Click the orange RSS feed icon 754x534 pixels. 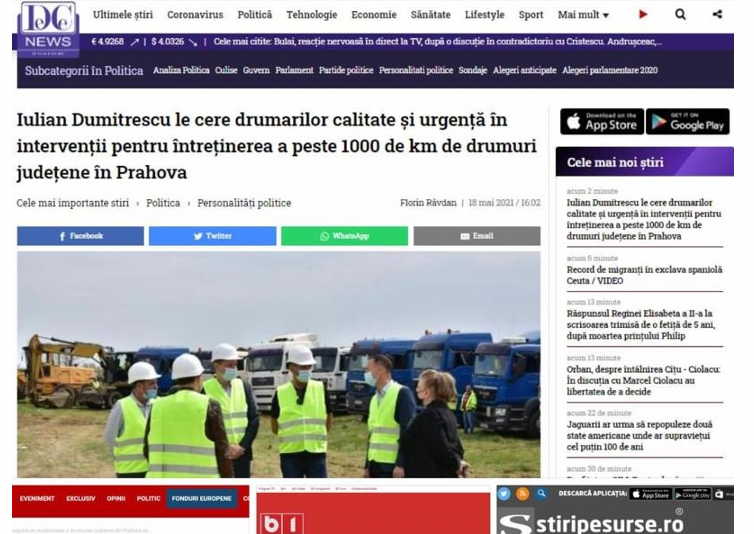(523, 494)
